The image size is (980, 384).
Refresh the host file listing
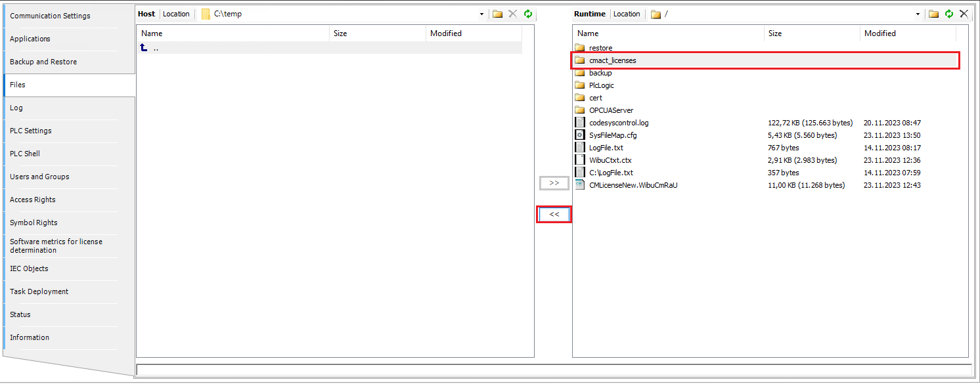pos(528,13)
